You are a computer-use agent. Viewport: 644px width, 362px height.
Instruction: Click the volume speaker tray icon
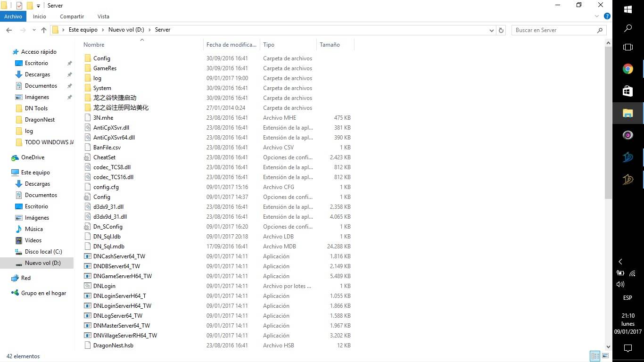coord(620,284)
